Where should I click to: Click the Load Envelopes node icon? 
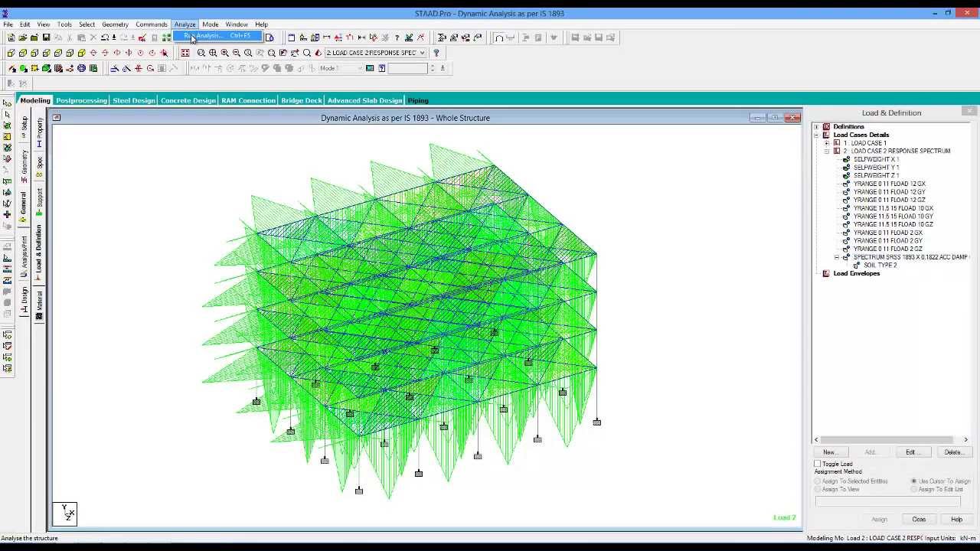[826, 273]
